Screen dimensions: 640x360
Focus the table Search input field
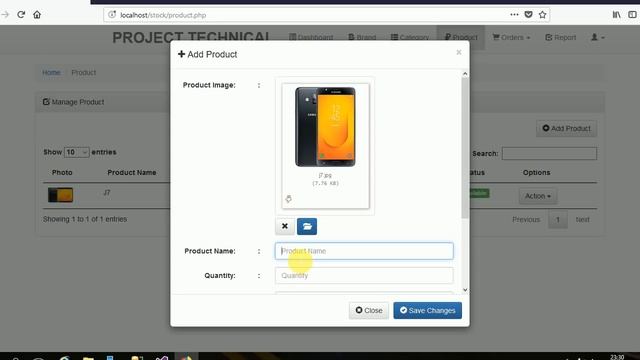pos(549,153)
